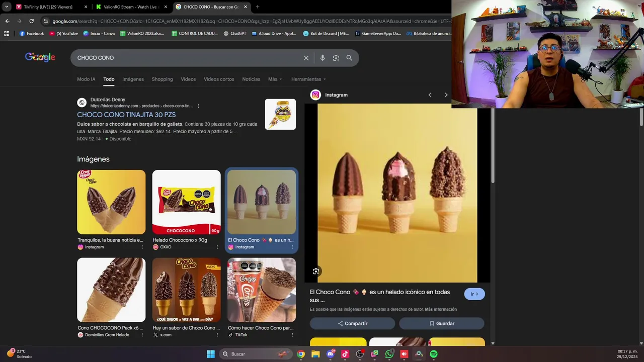Open File Explorer from the taskbar
Viewport: 644px width, 362px height.
tap(315, 354)
